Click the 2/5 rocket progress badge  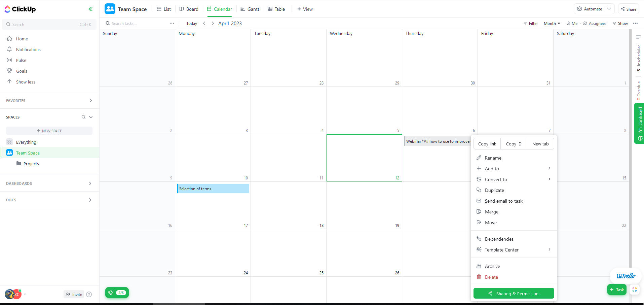(x=117, y=293)
